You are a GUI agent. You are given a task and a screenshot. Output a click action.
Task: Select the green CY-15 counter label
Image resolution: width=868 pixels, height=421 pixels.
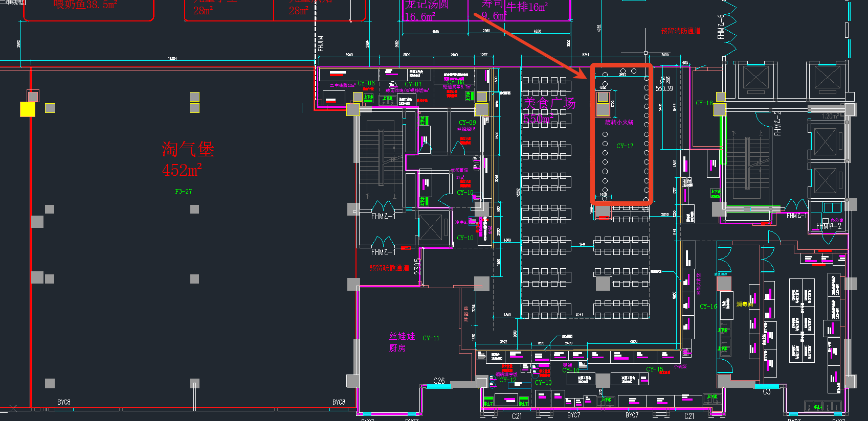point(654,369)
